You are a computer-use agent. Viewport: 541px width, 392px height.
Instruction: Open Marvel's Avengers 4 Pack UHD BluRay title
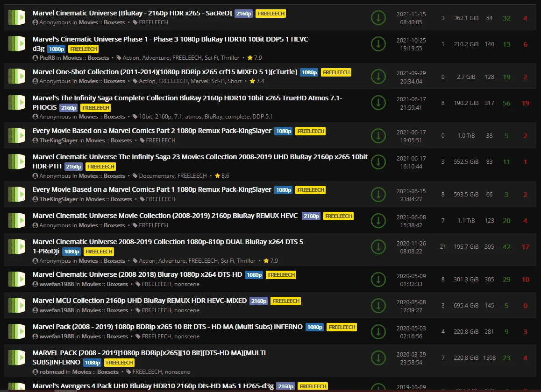[153, 386]
